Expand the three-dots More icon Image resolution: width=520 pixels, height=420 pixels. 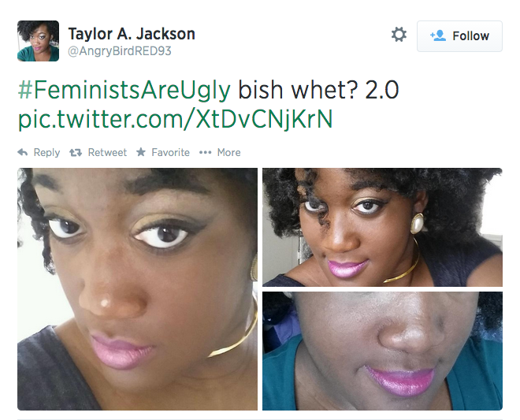tap(206, 153)
